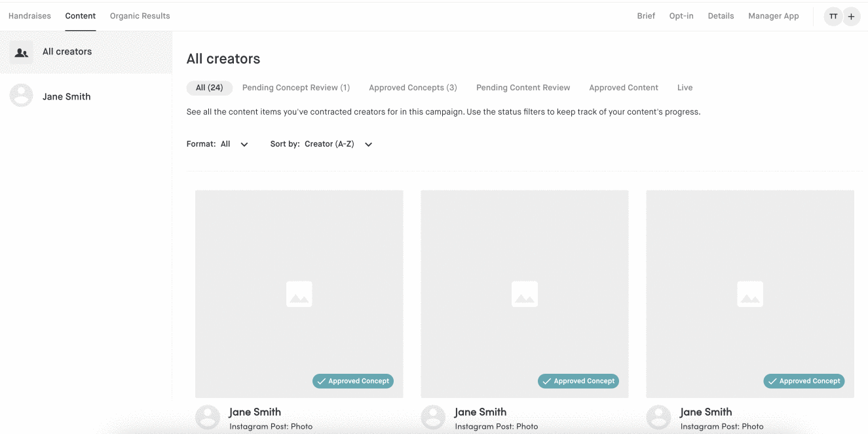Click the middle card's image placeholder icon
868x434 pixels.
524,295
